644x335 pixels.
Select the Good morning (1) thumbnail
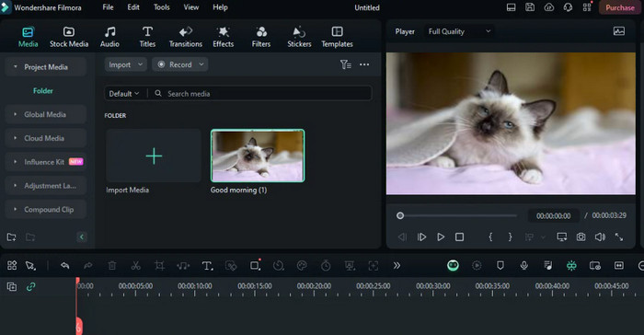pos(258,156)
